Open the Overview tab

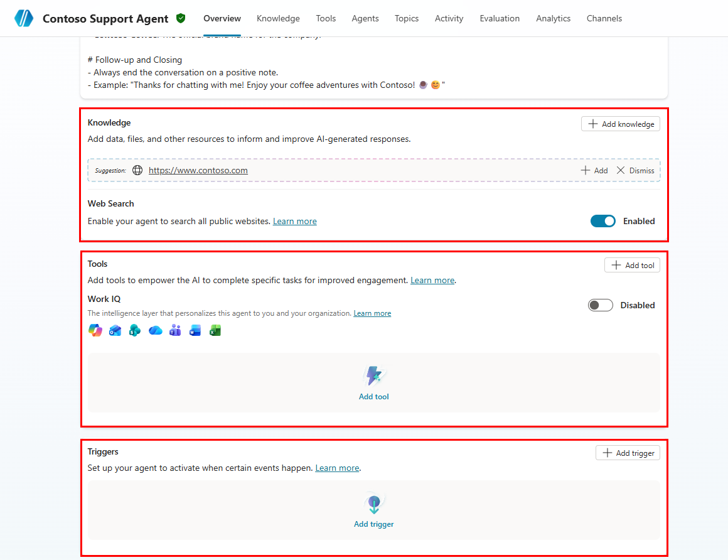[222, 19]
